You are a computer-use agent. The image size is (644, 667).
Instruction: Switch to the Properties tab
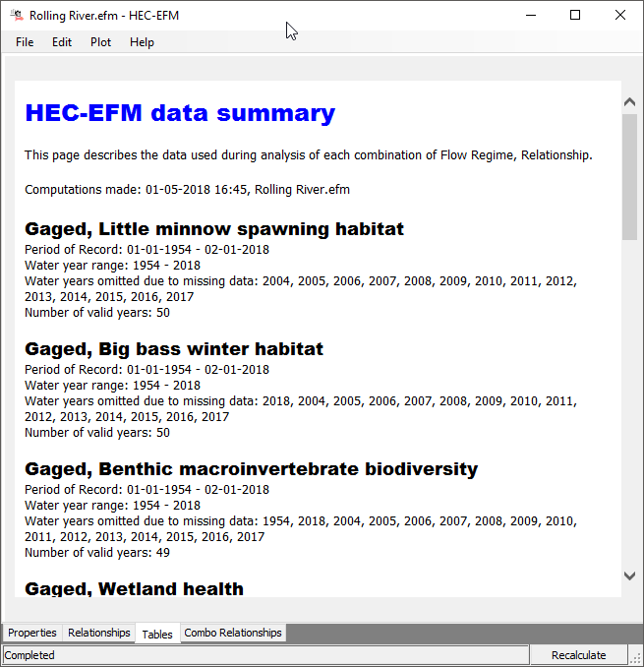click(32, 633)
